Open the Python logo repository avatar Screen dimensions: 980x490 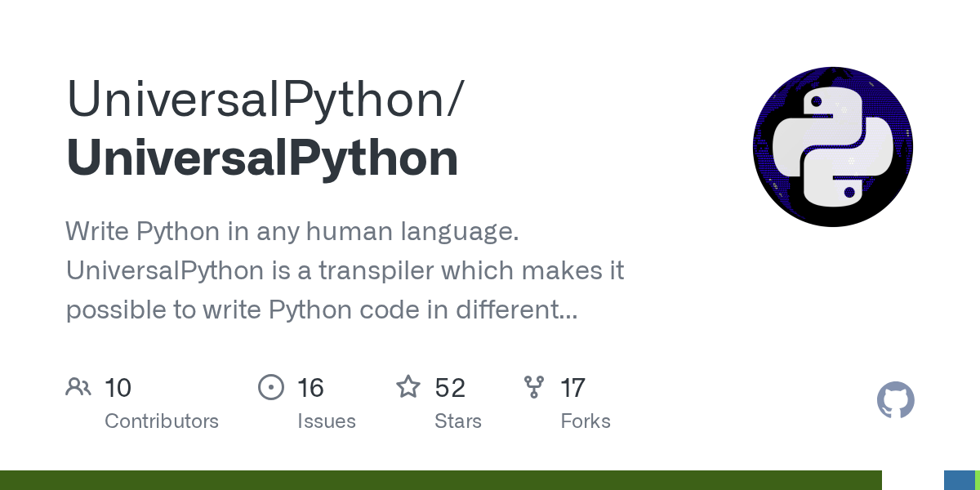tap(832, 147)
